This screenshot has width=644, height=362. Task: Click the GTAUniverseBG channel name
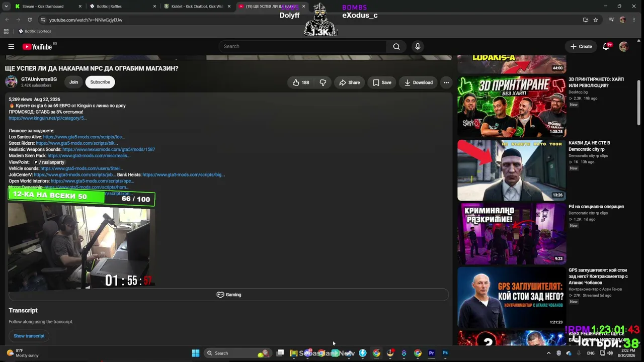(39, 79)
